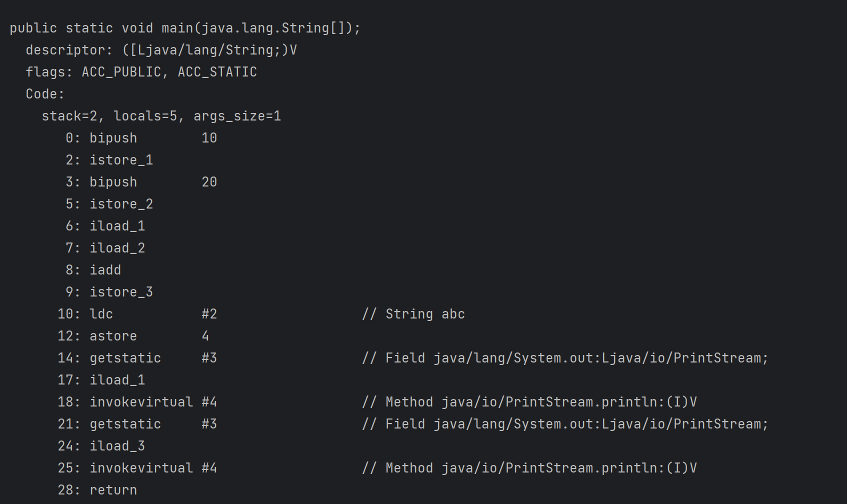Click the args_size=1 text
The image size is (847, 504).
[237, 116]
